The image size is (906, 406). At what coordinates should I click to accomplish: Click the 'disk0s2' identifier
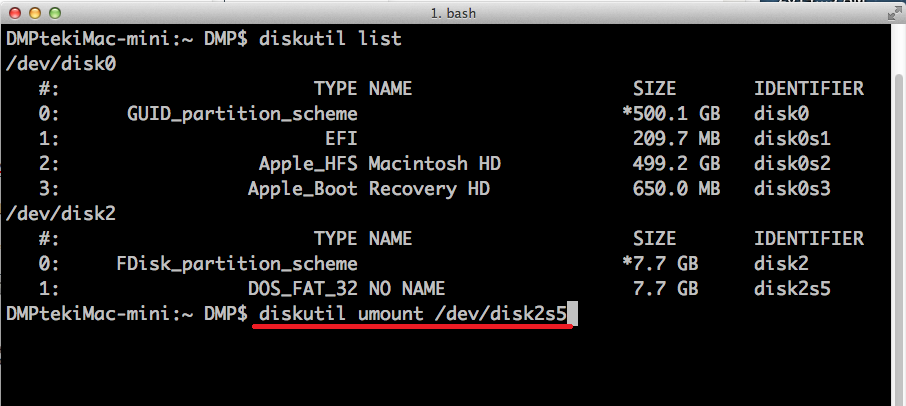[x=792, y=163]
